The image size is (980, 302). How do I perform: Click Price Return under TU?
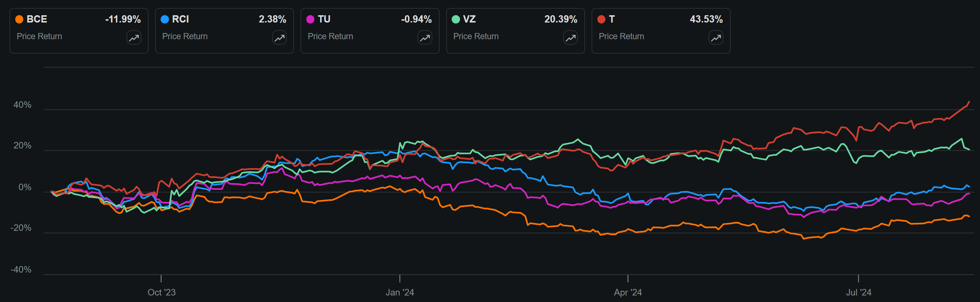(331, 36)
